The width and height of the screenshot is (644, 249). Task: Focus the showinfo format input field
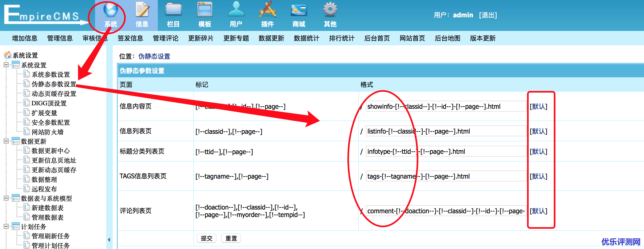446,106
